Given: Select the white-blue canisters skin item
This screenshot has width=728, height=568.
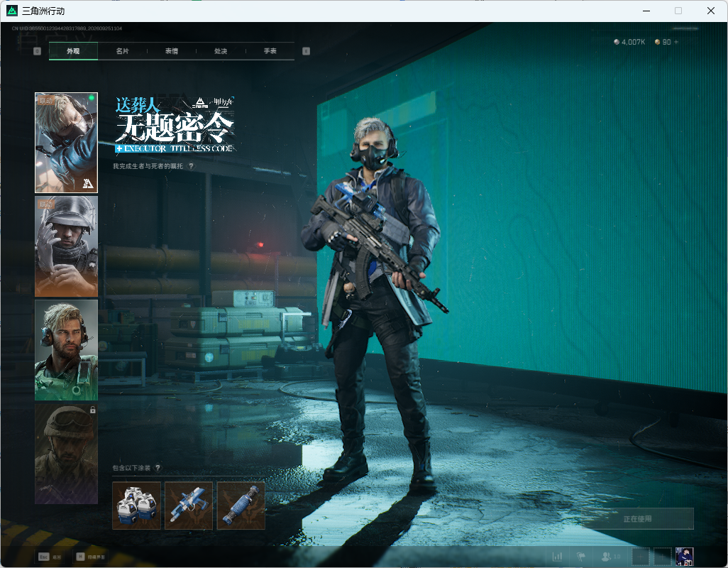Looking at the screenshot, I should [136, 506].
